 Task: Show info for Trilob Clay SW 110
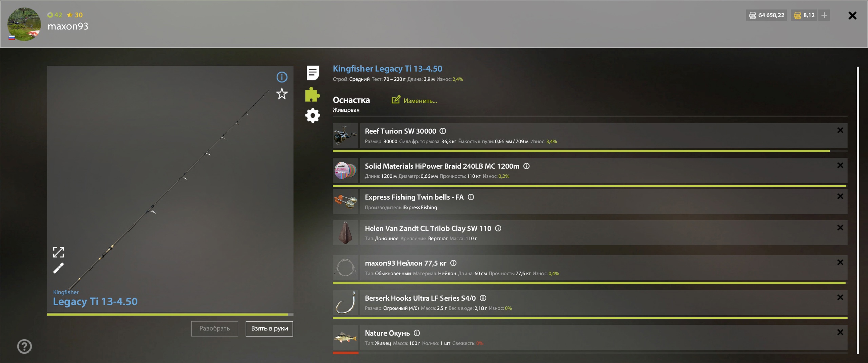(498, 228)
